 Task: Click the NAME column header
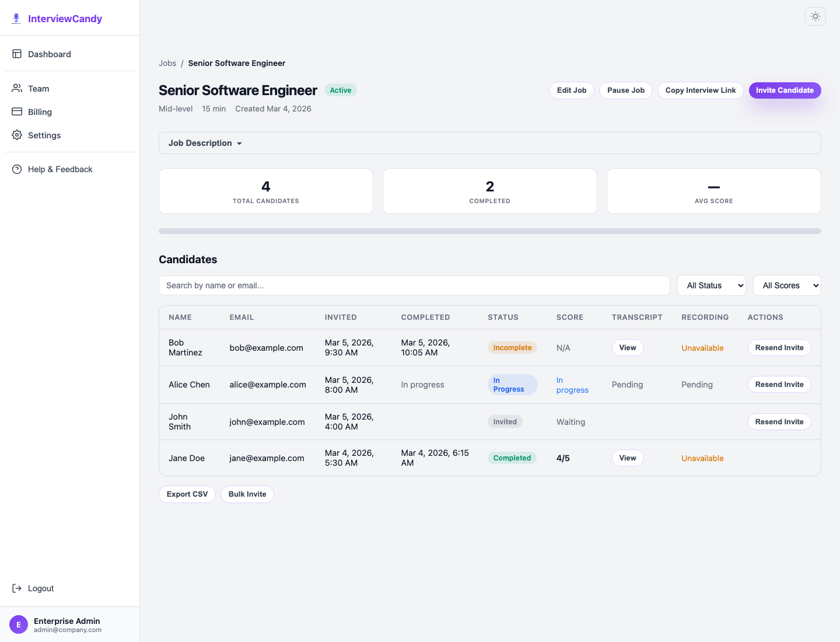coord(180,317)
